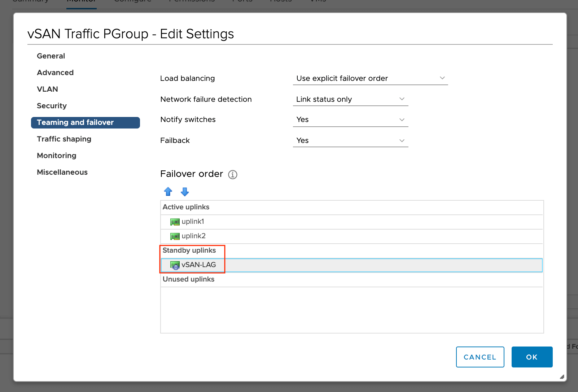The height and width of the screenshot is (392, 578).
Task: Click the uplink1 adapter icon
Action: click(x=175, y=222)
